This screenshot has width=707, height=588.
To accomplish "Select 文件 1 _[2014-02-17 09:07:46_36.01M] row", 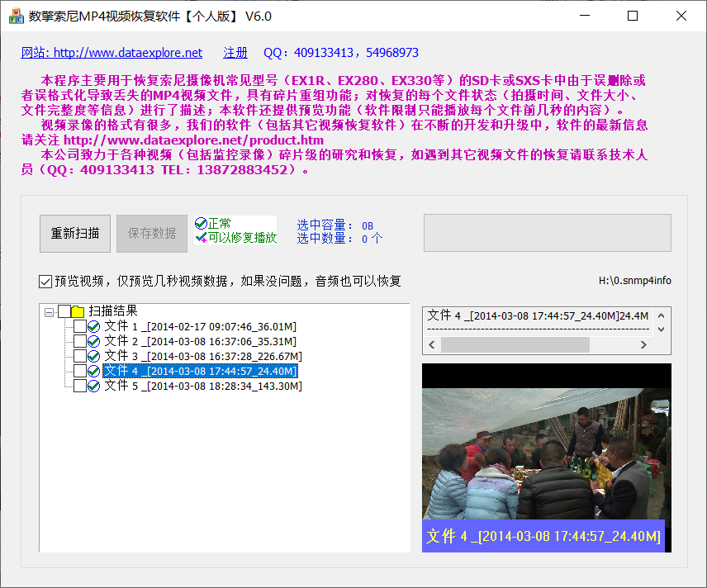I will pyautogui.click(x=200, y=326).
